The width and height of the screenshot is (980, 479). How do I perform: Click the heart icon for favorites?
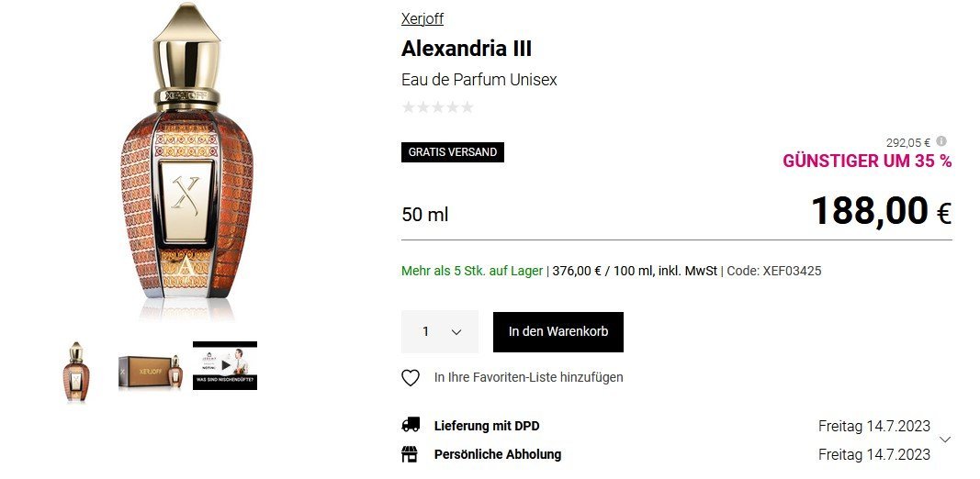coord(411,377)
